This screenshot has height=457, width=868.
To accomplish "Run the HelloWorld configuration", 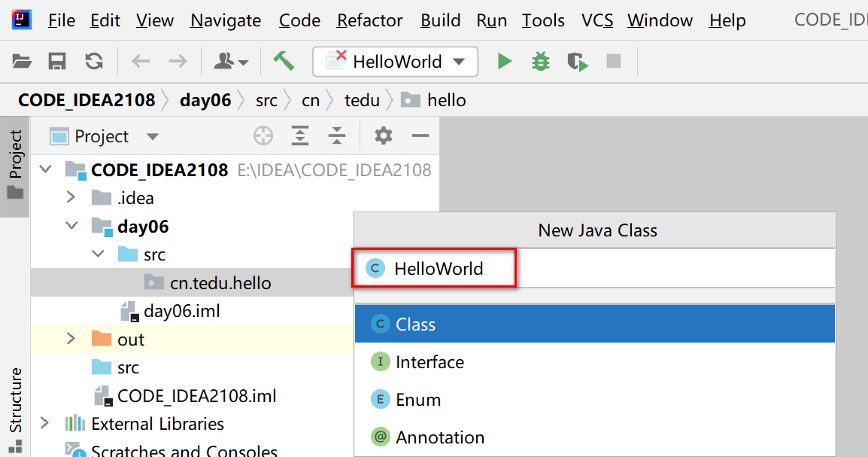I will coord(503,62).
